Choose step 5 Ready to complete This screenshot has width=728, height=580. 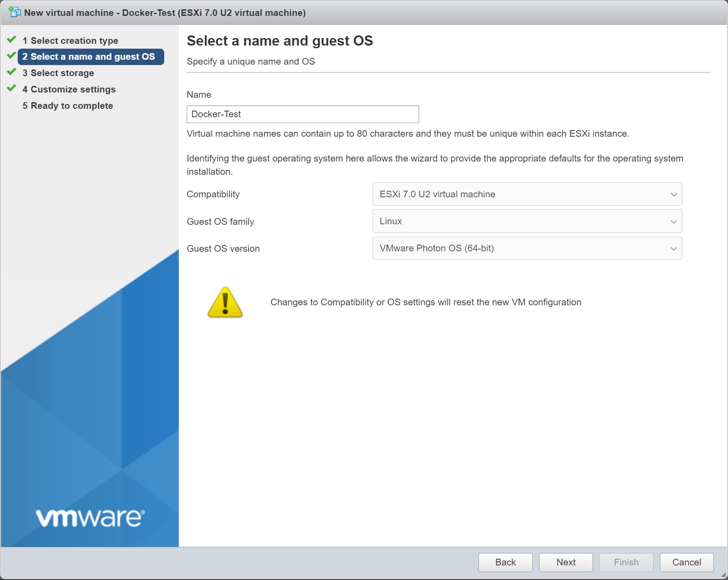pyautogui.click(x=68, y=106)
